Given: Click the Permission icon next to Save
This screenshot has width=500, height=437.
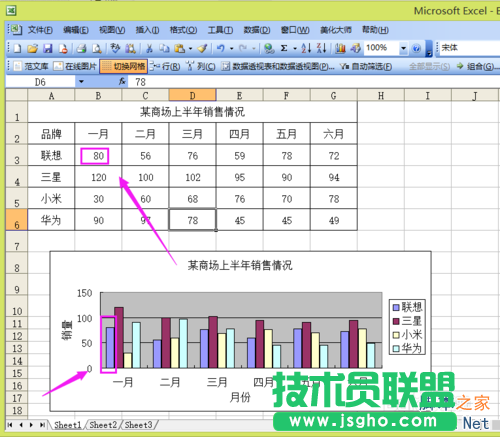Looking at the screenshot, I should coord(63,49).
